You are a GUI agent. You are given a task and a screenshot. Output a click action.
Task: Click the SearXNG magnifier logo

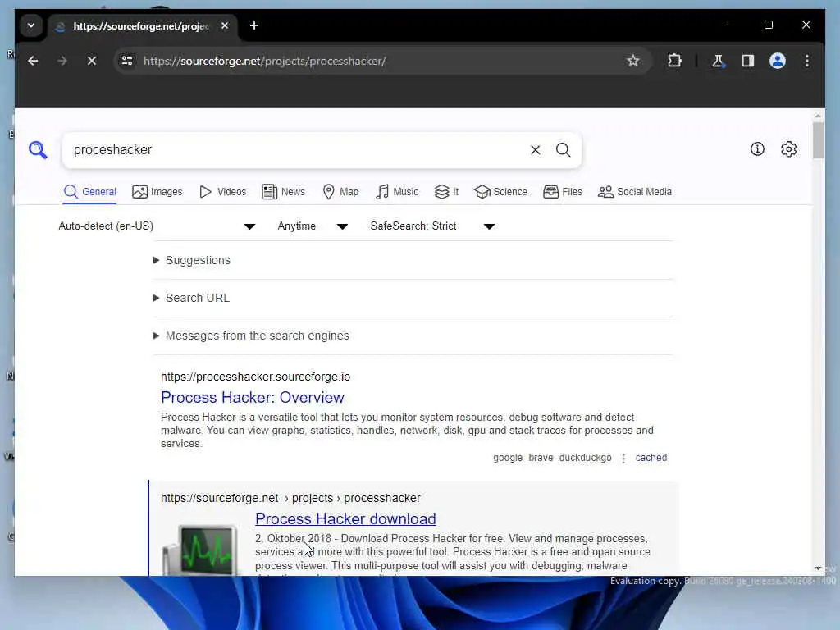(x=38, y=150)
